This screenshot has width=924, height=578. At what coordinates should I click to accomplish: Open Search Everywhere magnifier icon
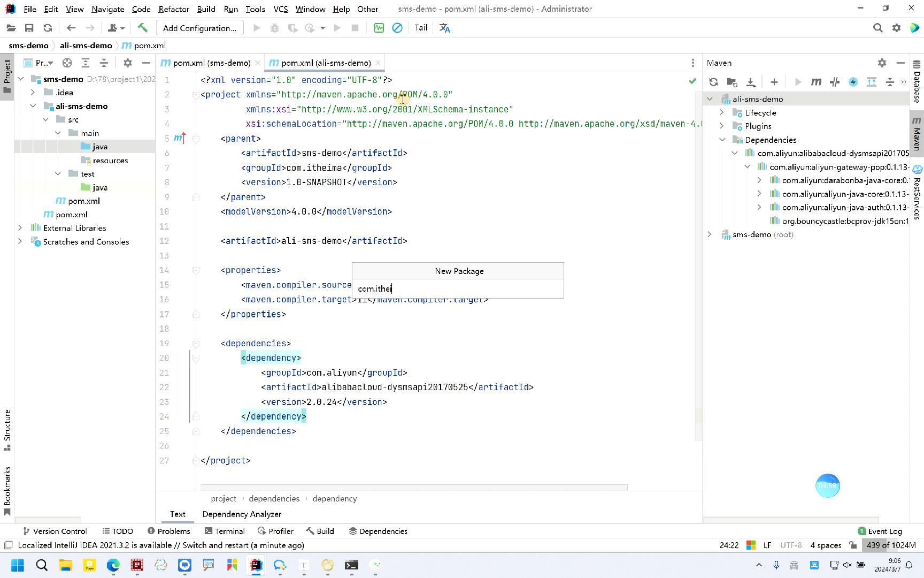coord(877,28)
